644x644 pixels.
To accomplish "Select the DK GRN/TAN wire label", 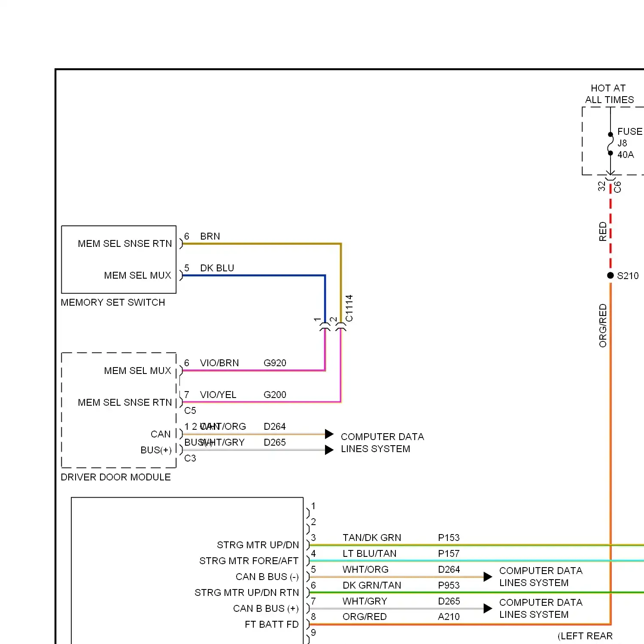I will 372,585.
